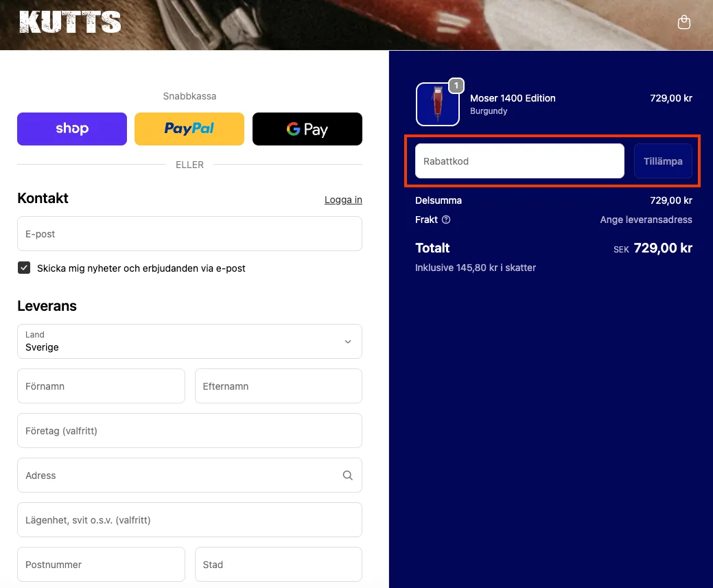Click the Moser 1400 Edition product thumbnail
This screenshot has height=588, width=713.
[x=437, y=104]
